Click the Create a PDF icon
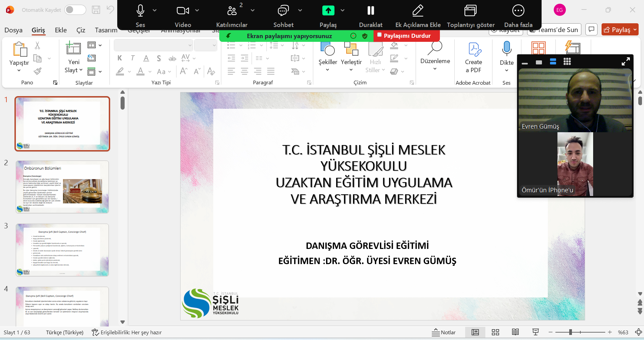This screenshot has width=644, height=340. 474,50
